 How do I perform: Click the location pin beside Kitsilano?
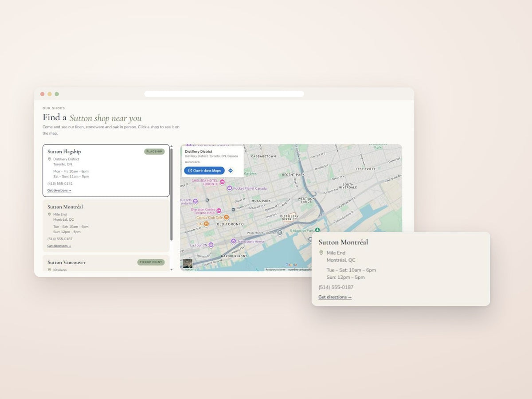(50, 270)
